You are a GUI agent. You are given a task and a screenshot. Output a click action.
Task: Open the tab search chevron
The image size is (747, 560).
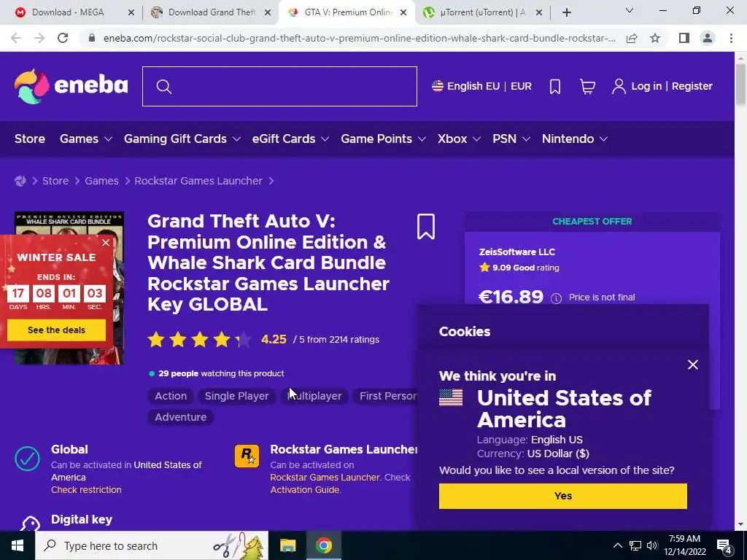point(630,10)
